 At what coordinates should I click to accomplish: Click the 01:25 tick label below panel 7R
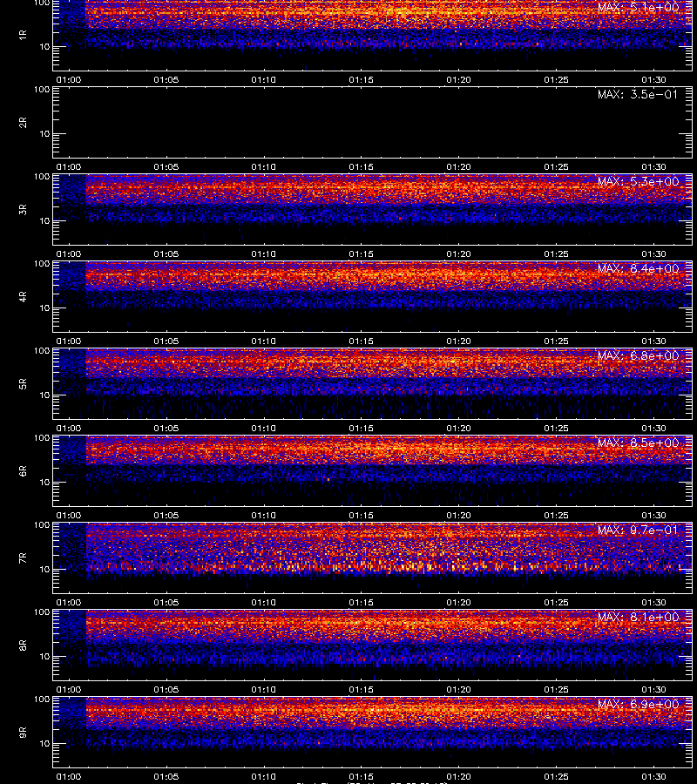click(x=556, y=603)
